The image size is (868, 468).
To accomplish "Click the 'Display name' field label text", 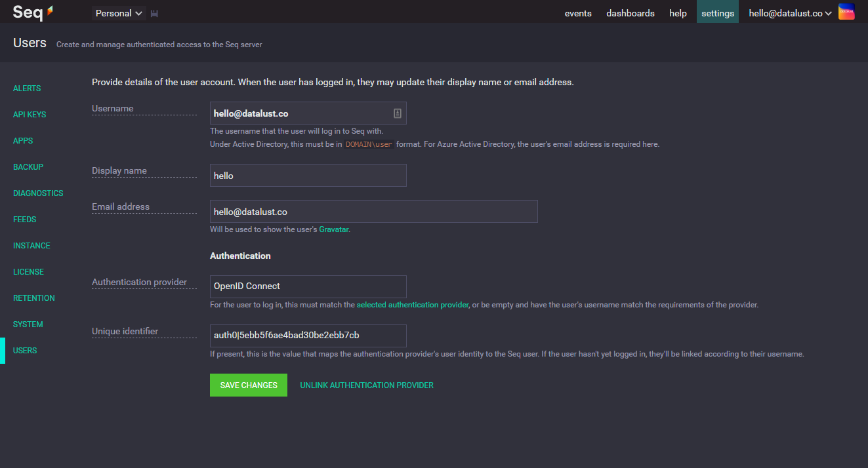I will 119,171.
